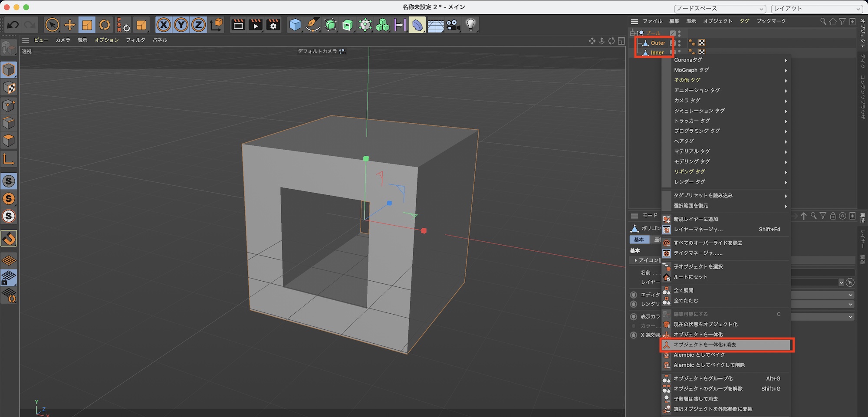The height and width of the screenshot is (417, 868).
Task: Select the Move tool in the top toolbar
Action: tap(69, 25)
